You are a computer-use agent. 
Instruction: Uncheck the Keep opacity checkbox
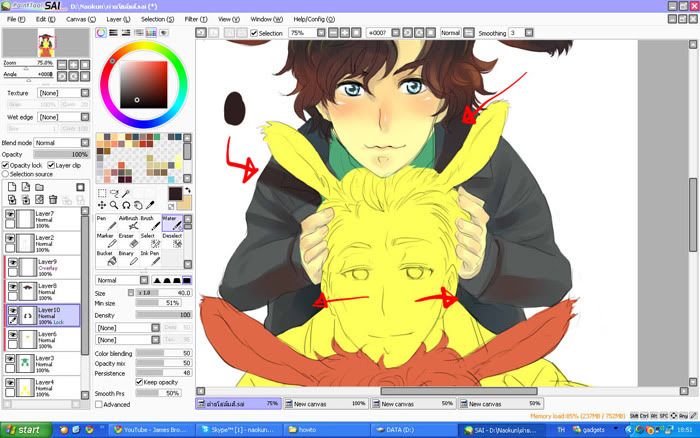(139, 381)
